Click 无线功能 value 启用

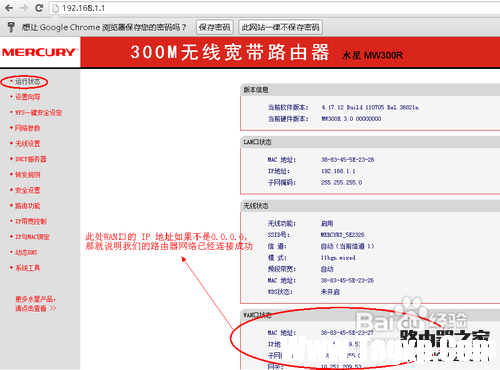pyautogui.click(x=327, y=223)
